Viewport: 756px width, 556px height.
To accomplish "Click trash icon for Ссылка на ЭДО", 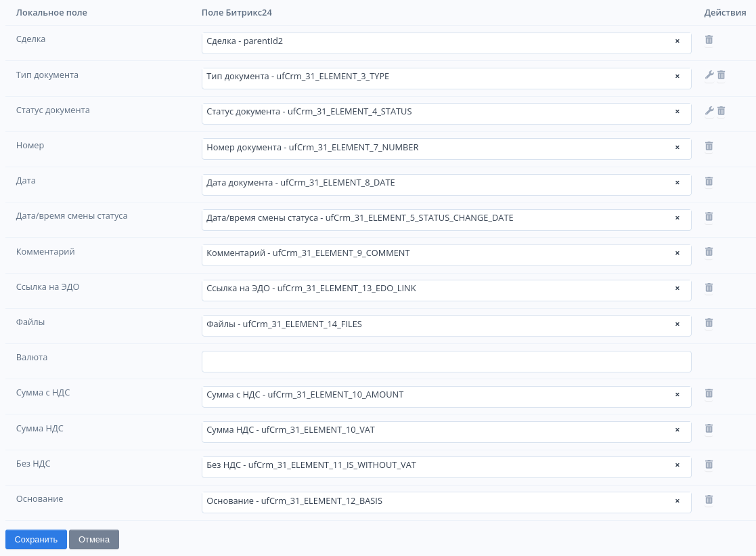I will (709, 288).
